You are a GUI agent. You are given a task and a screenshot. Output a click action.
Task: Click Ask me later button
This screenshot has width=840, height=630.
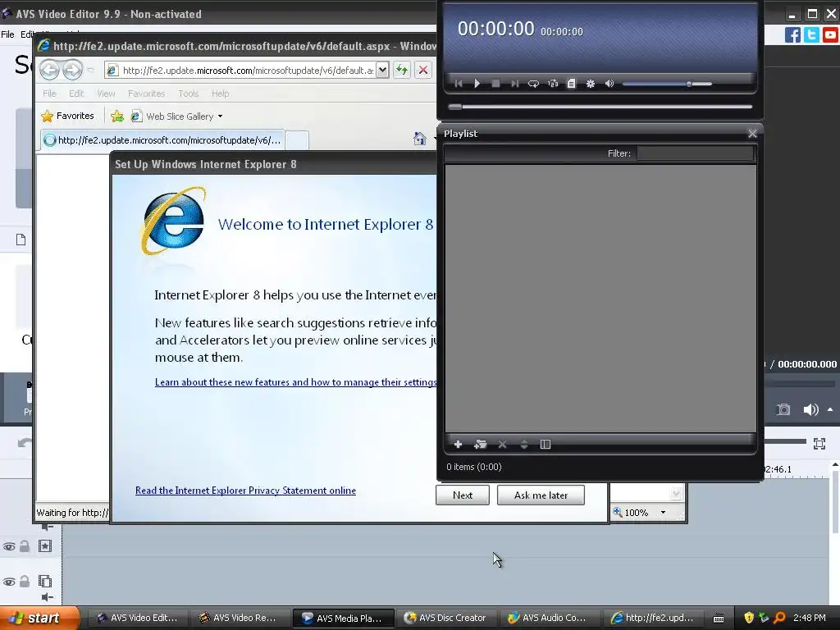coord(541,495)
